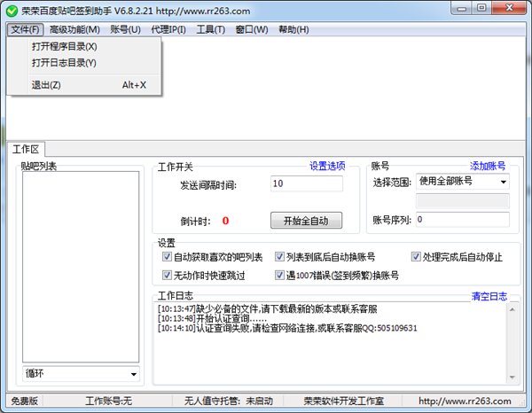532x413 pixels.
Task: Switch to the 工作区 tab
Action: (x=26, y=150)
